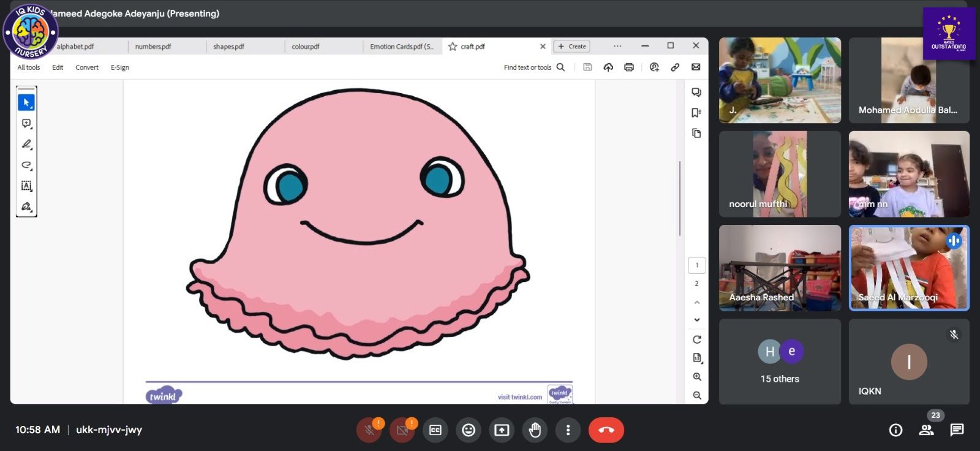Click the meeting code ukk-mjvv-jwy
Screen dimensions: 980x451
click(109, 430)
